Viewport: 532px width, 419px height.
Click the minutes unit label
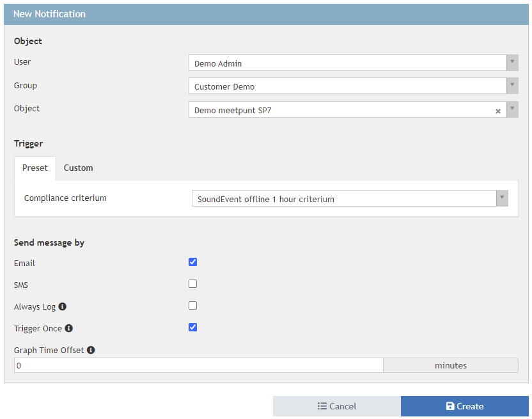pos(451,365)
